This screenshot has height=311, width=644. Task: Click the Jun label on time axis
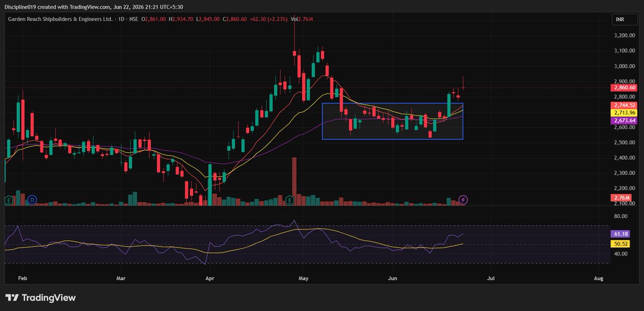coord(393,279)
